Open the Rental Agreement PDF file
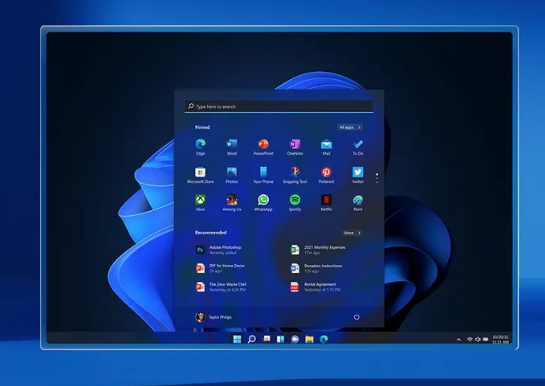This screenshot has height=386, width=545. (x=316, y=287)
